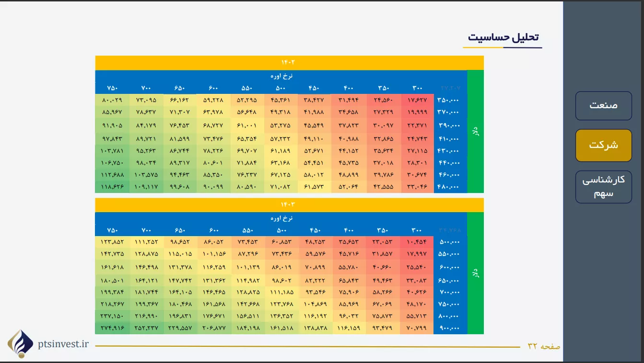Click the ۴۸۰,۰۰۰ row label in top table
Image resolution: width=644 pixels, height=363 pixels.
coord(450,187)
